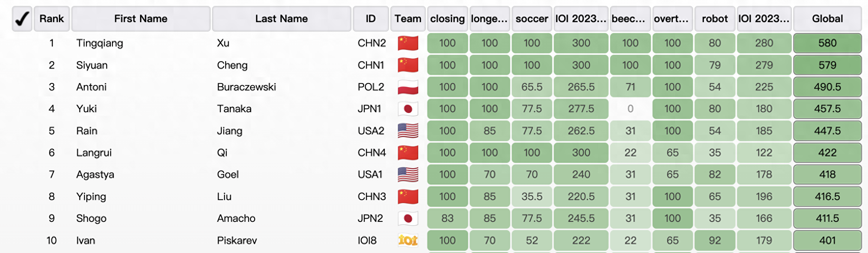Click the IOI logo icon for Ivan Piskarev

point(408,240)
